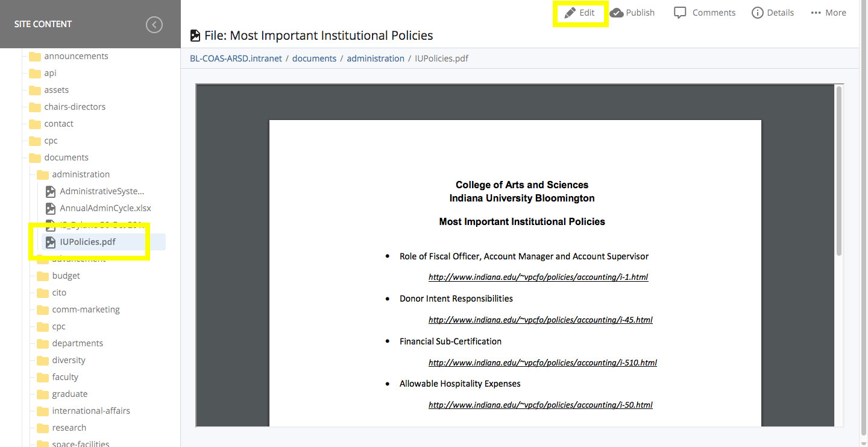Image resolution: width=868 pixels, height=447 pixels.
Task: Click the documents folder icon
Action: (x=35, y=157)
